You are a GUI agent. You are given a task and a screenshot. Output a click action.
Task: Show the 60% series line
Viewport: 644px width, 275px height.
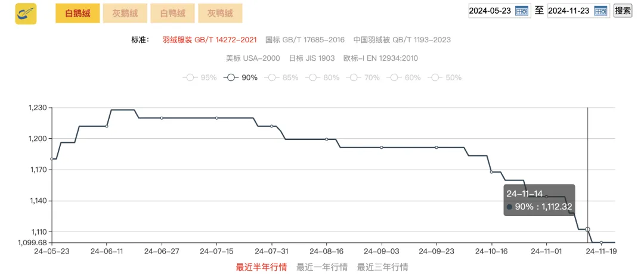(x=404, y=77)
